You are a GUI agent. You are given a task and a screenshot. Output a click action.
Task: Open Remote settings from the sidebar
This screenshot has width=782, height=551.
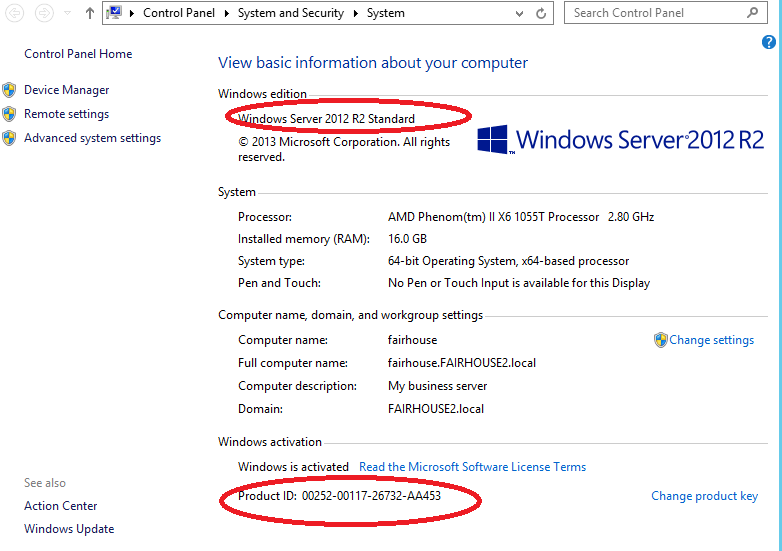[66, 114]
